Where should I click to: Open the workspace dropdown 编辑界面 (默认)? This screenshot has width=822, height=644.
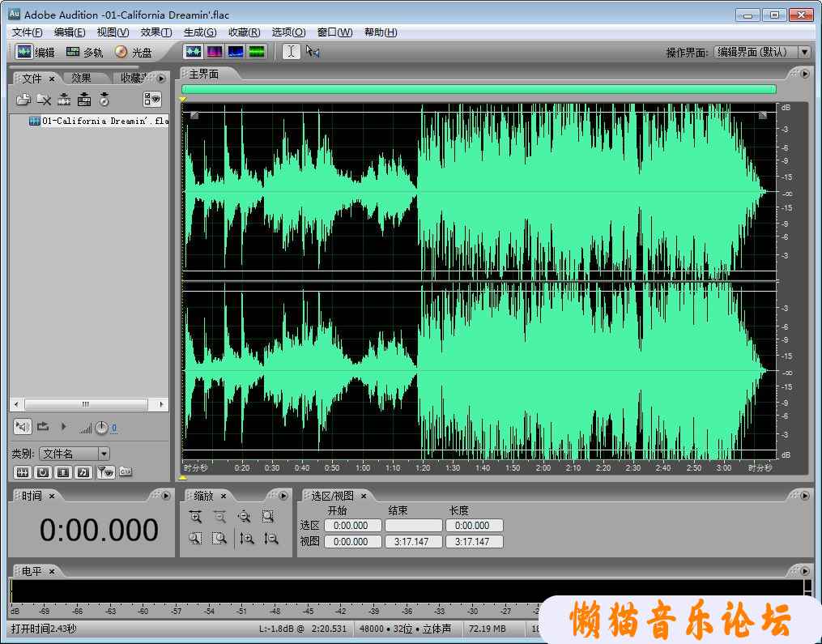(x=762, y=53)
